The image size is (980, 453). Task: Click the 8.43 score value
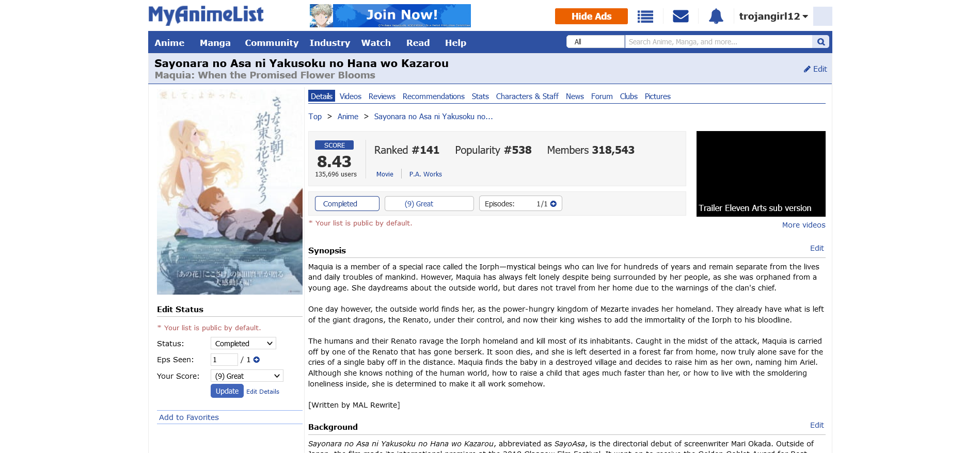tap(334, 161)
